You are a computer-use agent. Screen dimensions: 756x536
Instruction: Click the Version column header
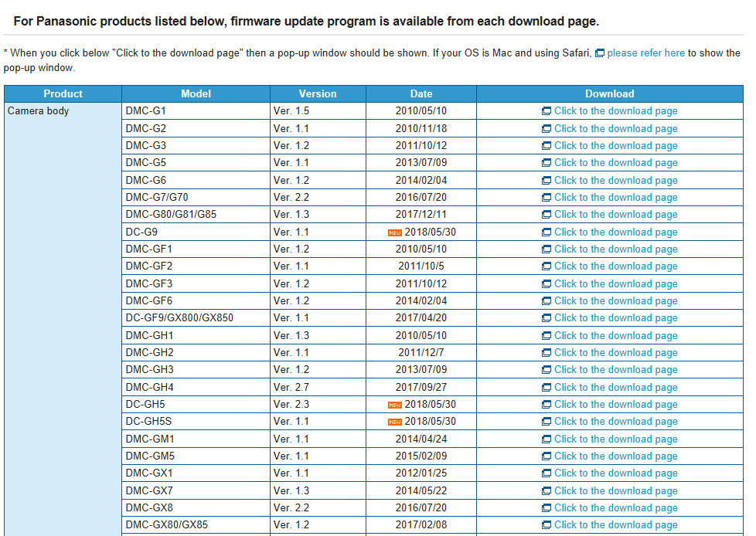[x=318, y=94]
